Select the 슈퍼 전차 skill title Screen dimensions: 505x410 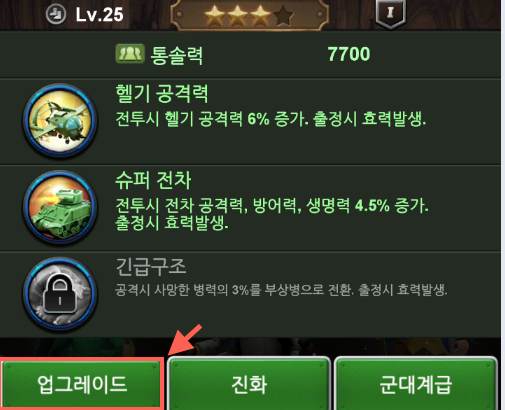pyautogui.click(x=153, y=180)
